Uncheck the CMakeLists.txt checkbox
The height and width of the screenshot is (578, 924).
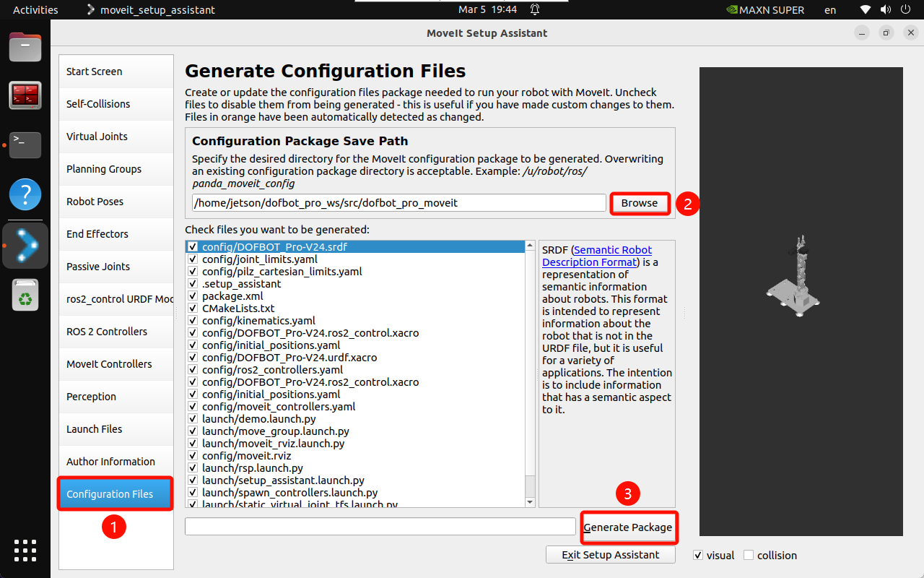193,309
